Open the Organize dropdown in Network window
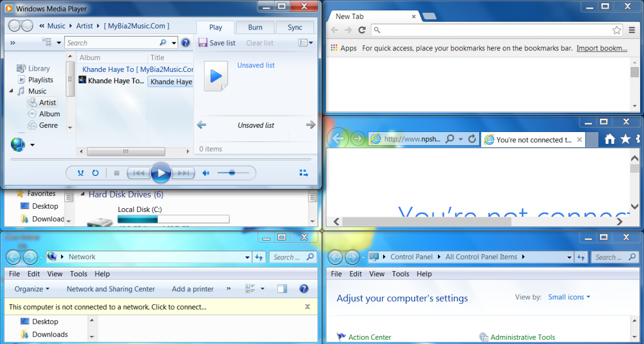The image size is (644, 344). tap(32, 289)
